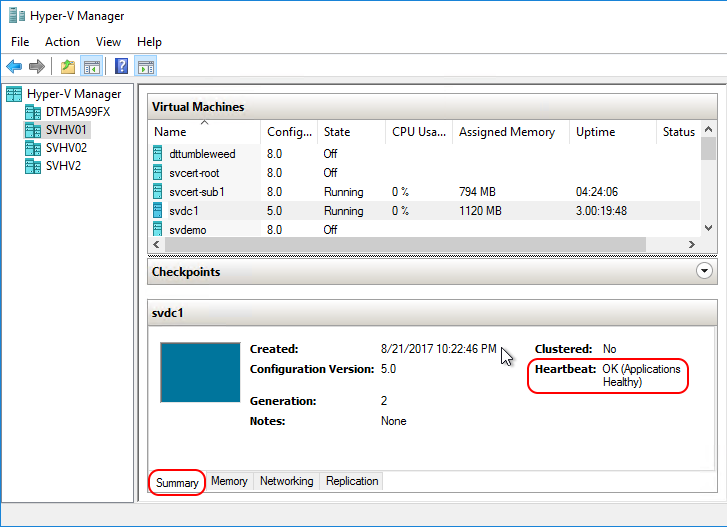The width and height of the screenshot is (727, 527).
Task: Open Help via question mark icon
Action: coord(121,66)
